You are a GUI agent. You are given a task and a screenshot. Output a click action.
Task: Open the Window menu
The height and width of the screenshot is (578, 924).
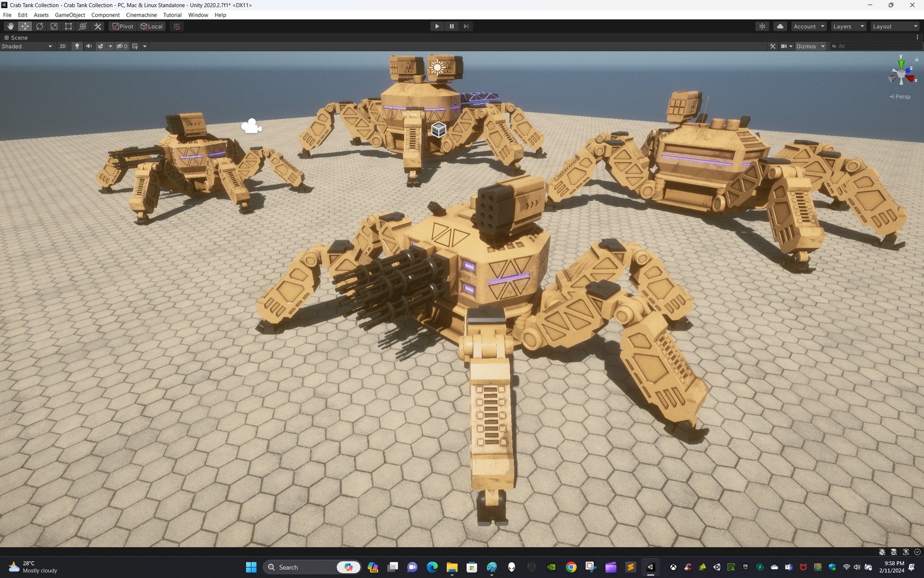tap(198, 15)
